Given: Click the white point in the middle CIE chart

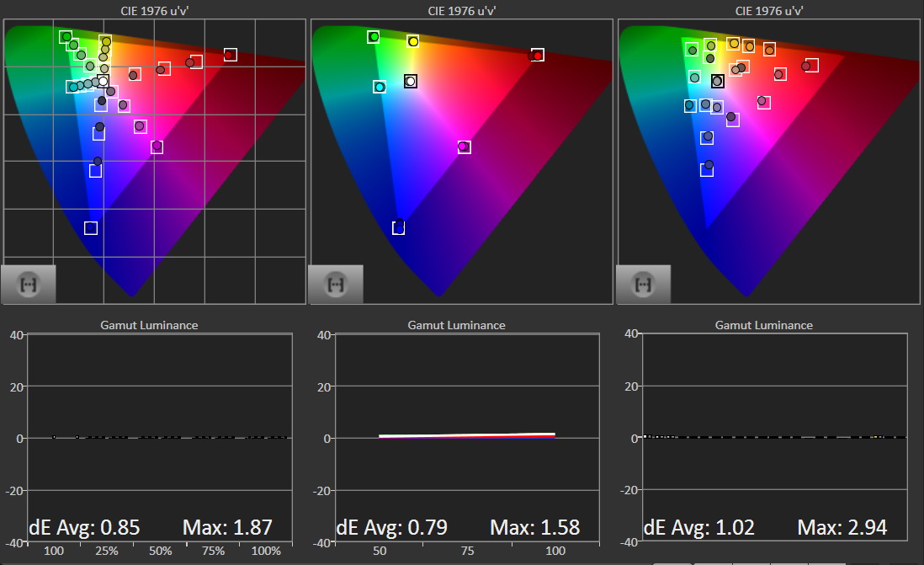Looking at the screenshot, I should [410, 81].
